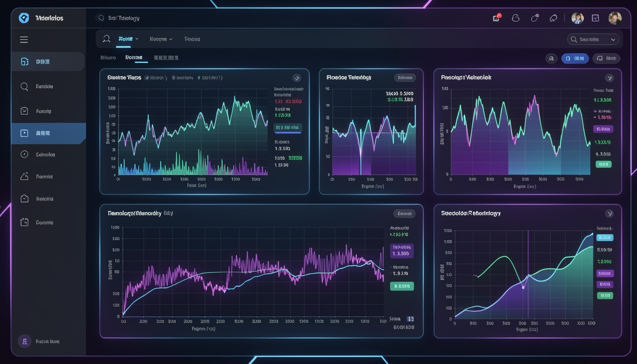Viewport: 637px width, 364px height.
Task: Open notifications icon with red badge
Action: (x=497, y=18)
